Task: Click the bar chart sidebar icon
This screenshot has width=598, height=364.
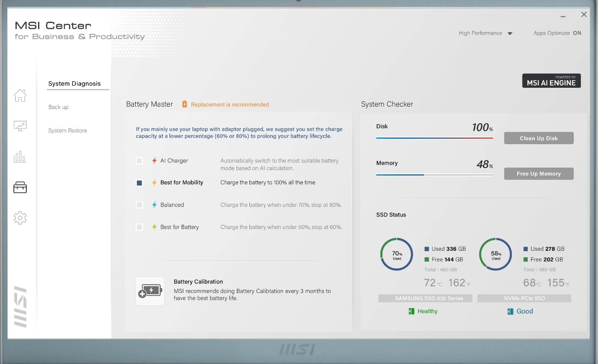Action: pyautogui.click(x=20, y=157)
